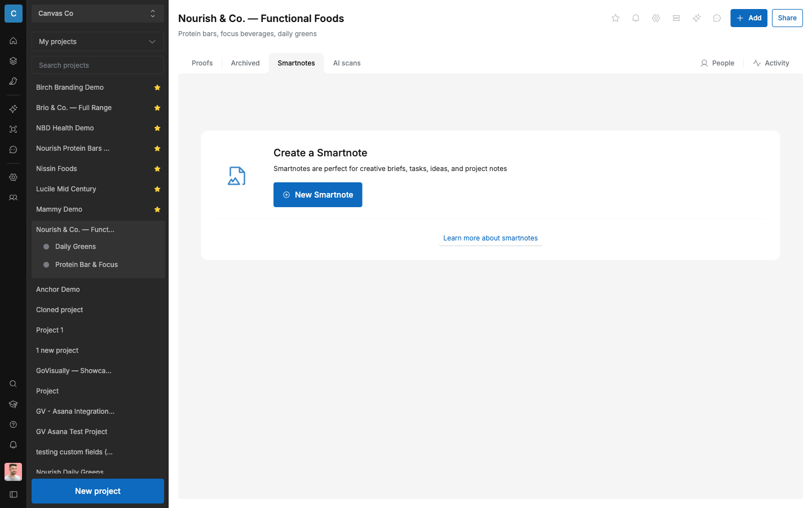Click the stacked rows icon in header
This screenshot has width=812, height=508.
pyautogui.click(x=677, y=18)
